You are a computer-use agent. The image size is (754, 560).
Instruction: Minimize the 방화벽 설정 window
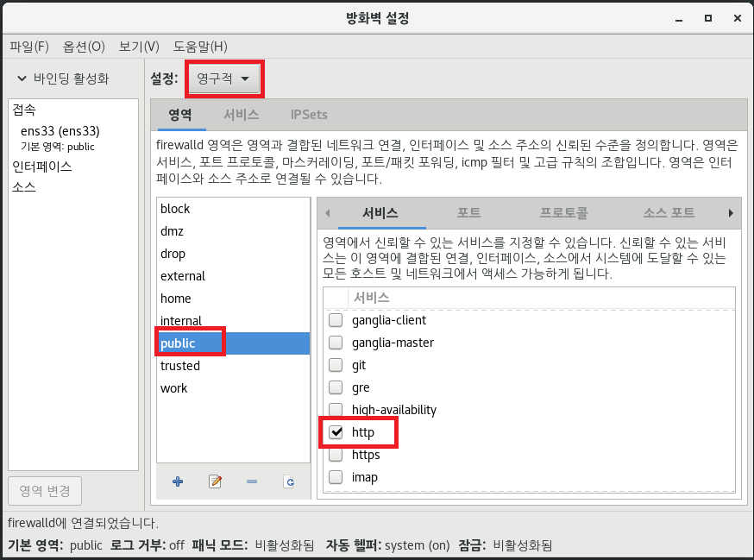[x=679, y=19]
